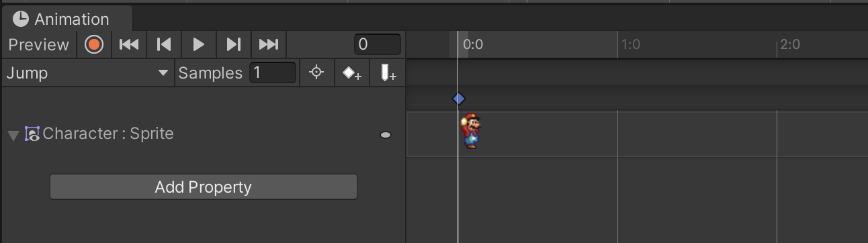Toggle filter by selection crosshair icon

pos(316,72)
